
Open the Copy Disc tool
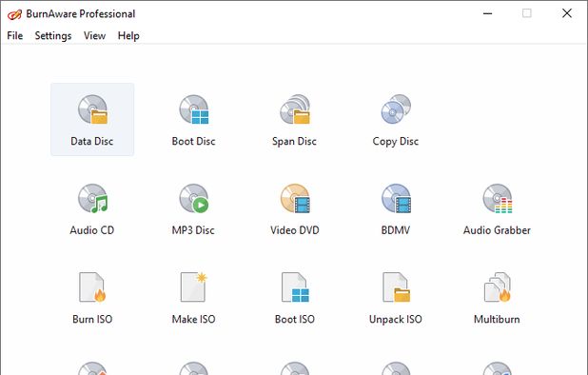(396, 119)
